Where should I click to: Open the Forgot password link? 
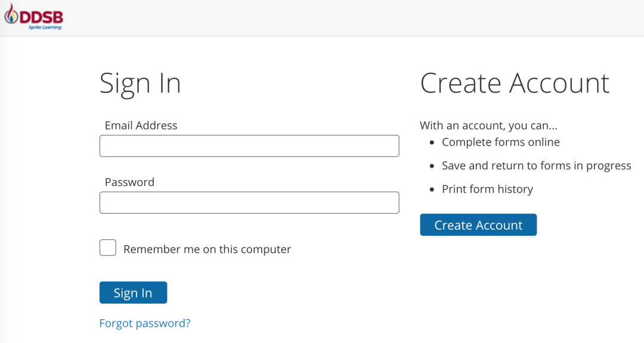pyautogui.click(x=144, y=323)
